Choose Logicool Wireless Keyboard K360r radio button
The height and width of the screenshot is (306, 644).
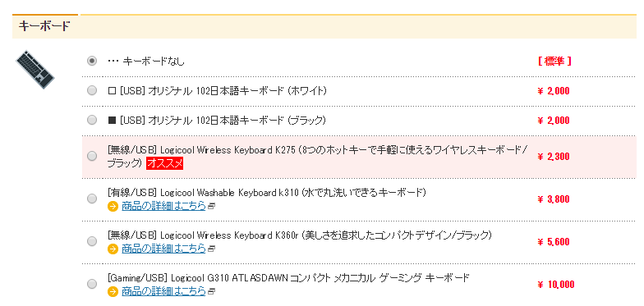(x=92, y=241)
